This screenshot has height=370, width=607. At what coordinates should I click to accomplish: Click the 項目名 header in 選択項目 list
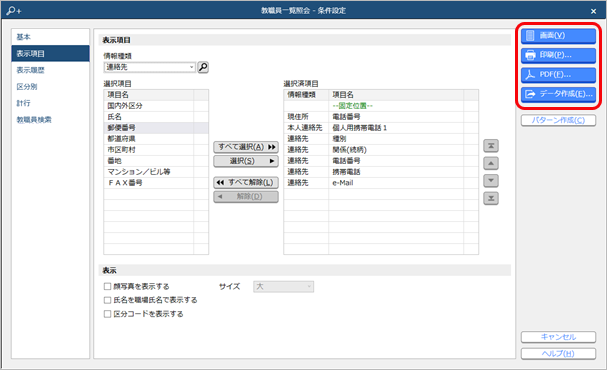point(149,95)
